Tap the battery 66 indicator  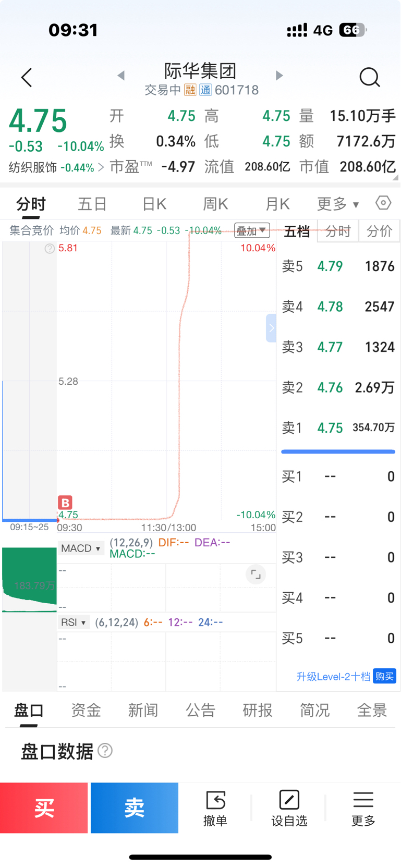(353, 30)
